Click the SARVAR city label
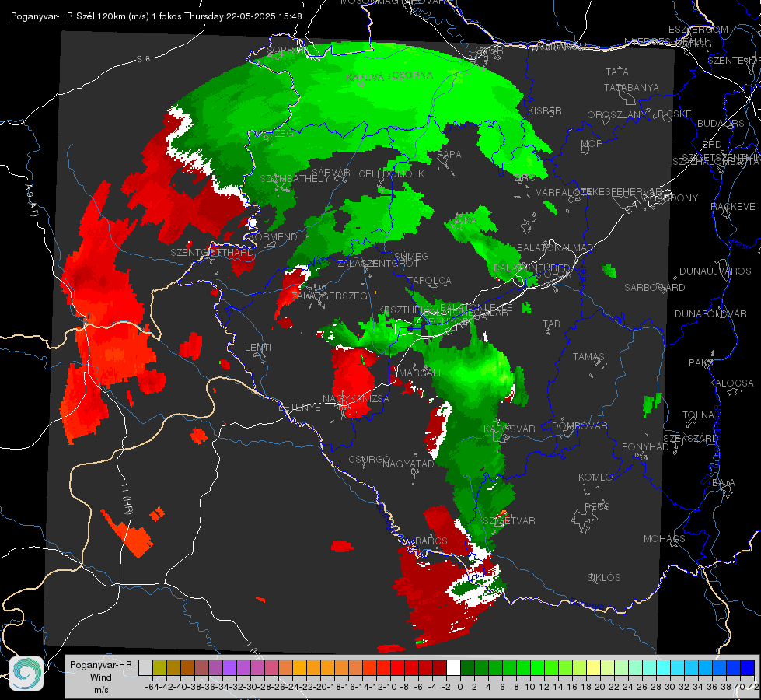This screenshot has height=700, width=761. click(x=331, y=173)
